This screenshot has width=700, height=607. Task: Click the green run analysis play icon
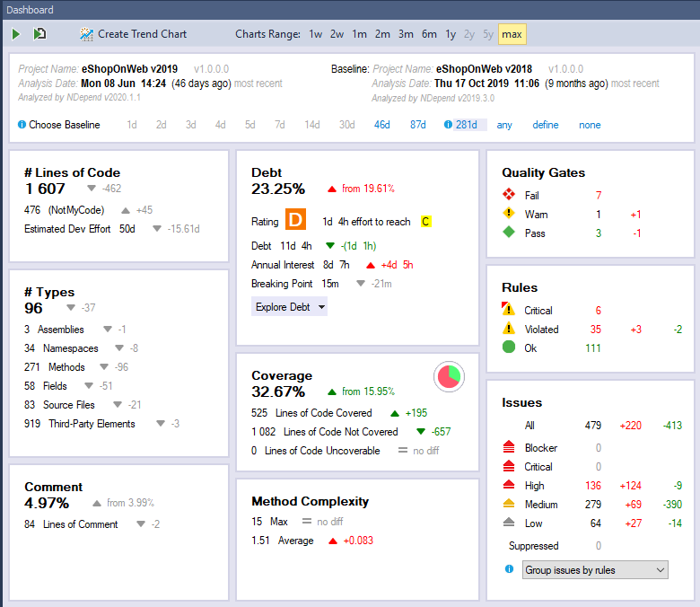[x=16, y=34]
